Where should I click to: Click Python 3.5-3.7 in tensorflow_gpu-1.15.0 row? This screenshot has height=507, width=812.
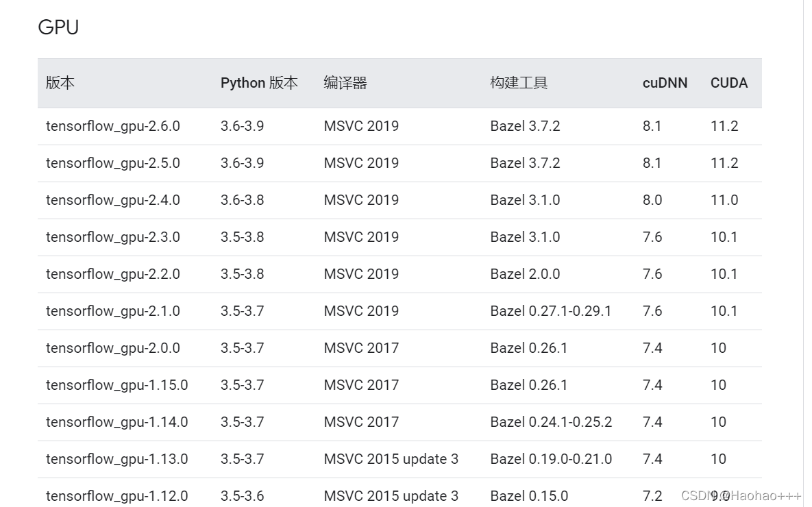point(243,385)
